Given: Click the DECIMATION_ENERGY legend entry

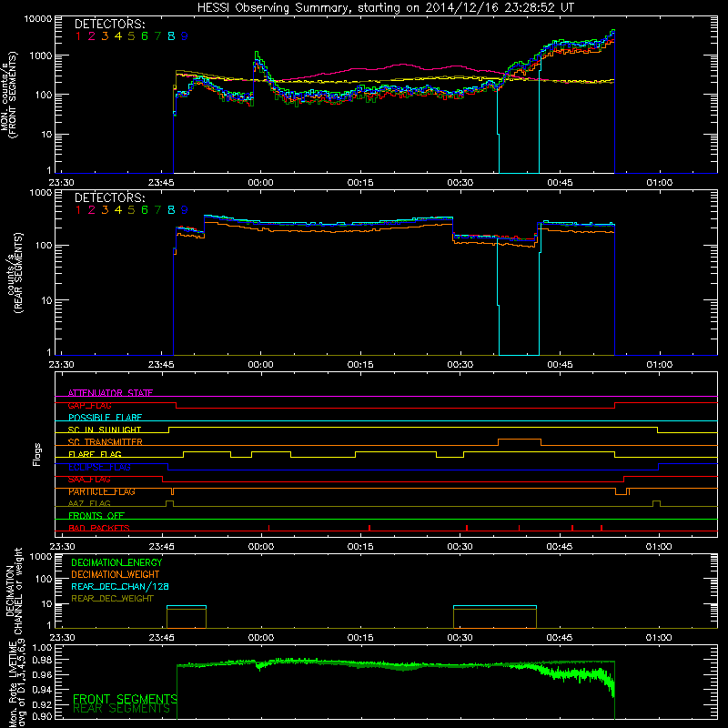Looking at the screenshot, I should (116, 562).
